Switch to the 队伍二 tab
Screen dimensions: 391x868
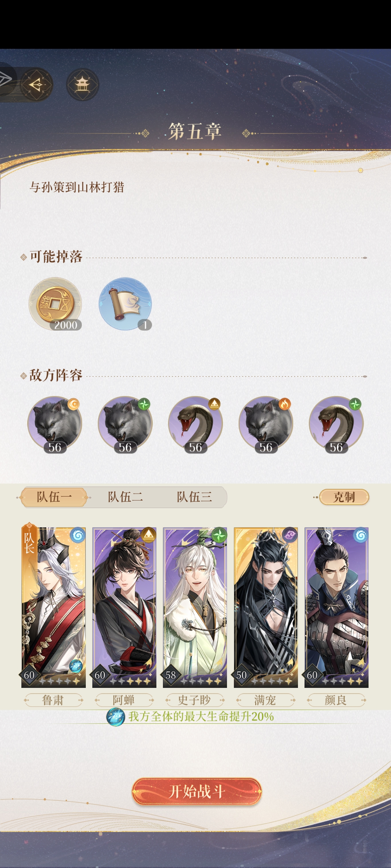[x=125, y=497]
